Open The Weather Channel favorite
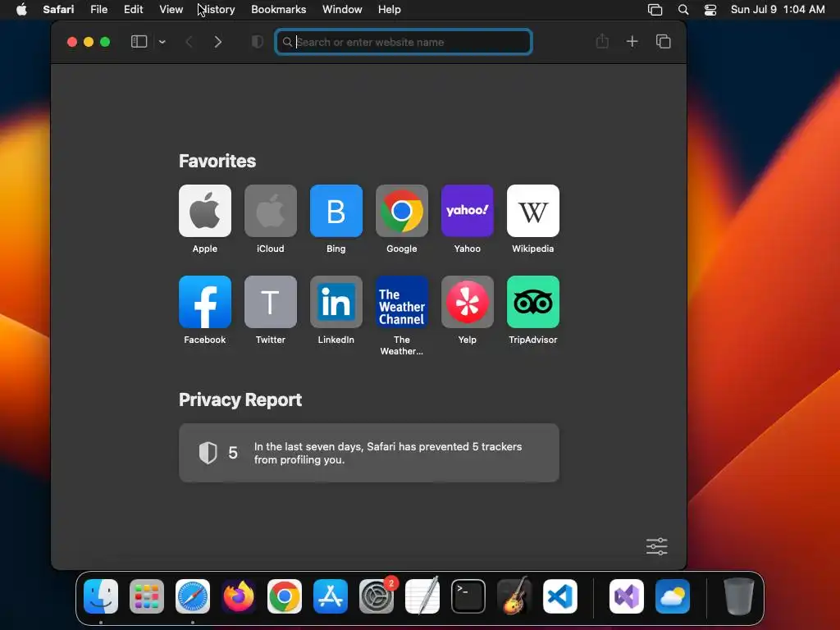This screenshot has height=630, width=840. point(402,302)
